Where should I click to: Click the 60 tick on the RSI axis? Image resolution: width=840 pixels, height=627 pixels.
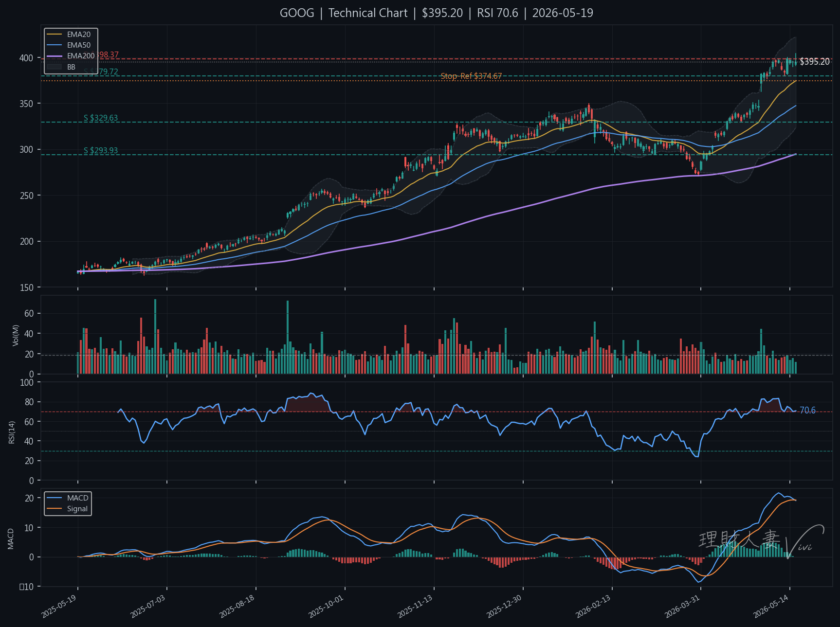coord(29,422)
